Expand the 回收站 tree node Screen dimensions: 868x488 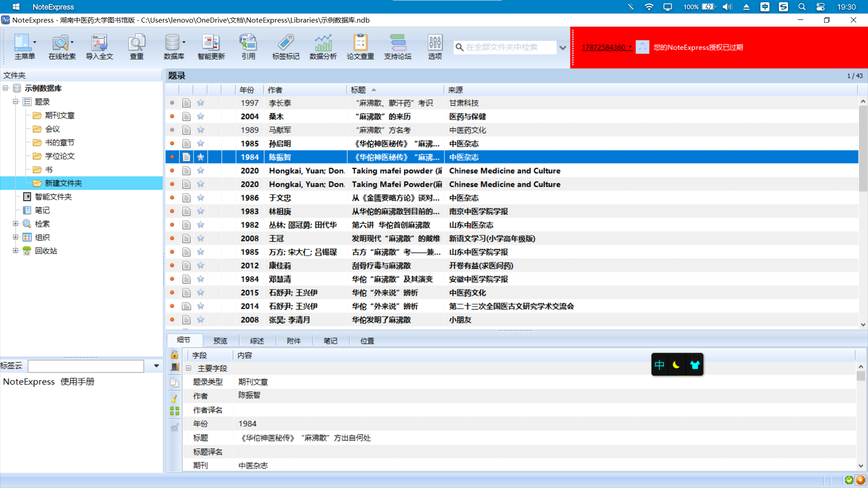(15, 251)
